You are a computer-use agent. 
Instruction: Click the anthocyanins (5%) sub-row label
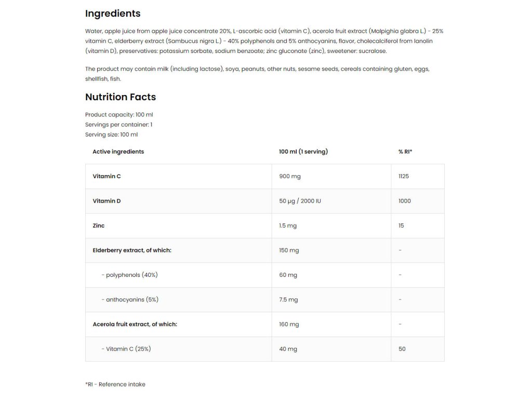(130, 300)
